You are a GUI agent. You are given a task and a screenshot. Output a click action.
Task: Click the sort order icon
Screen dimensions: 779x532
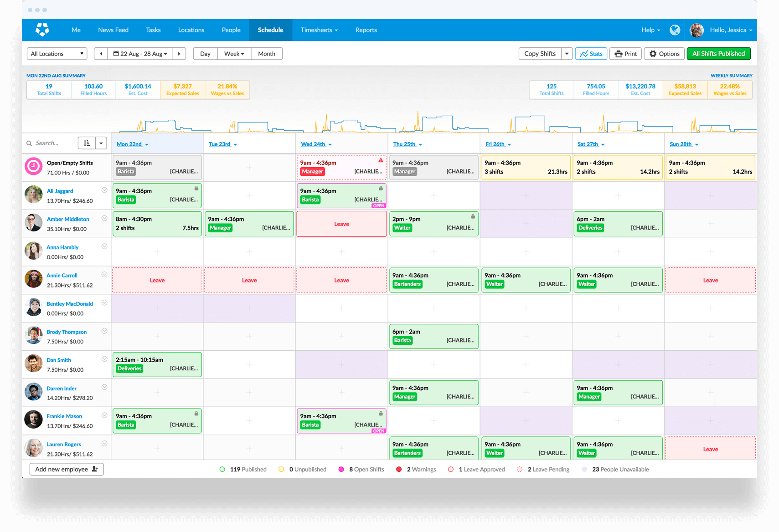[87, 143]
